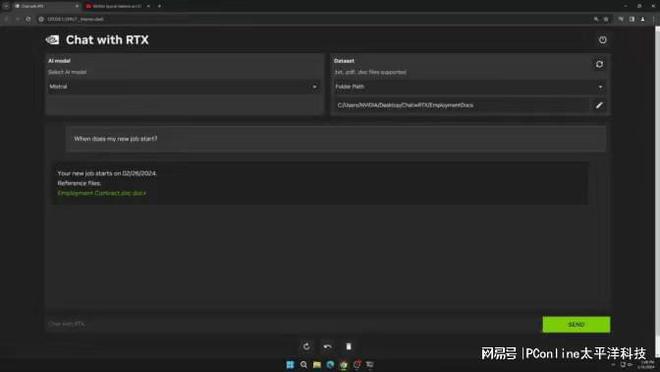
Task: Launch Microsoft Edge from the taskbar
Action: 330,364
